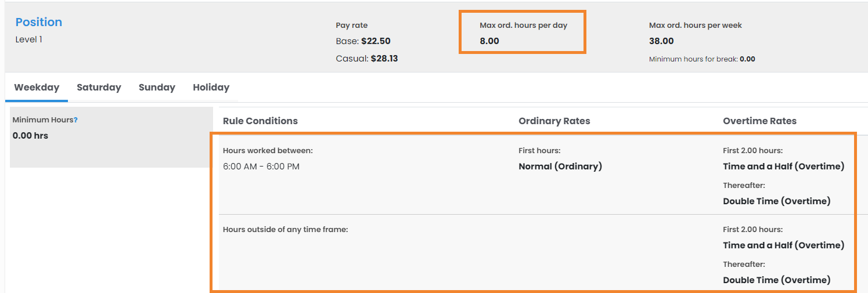Click the Position heading link

point(38,22)
